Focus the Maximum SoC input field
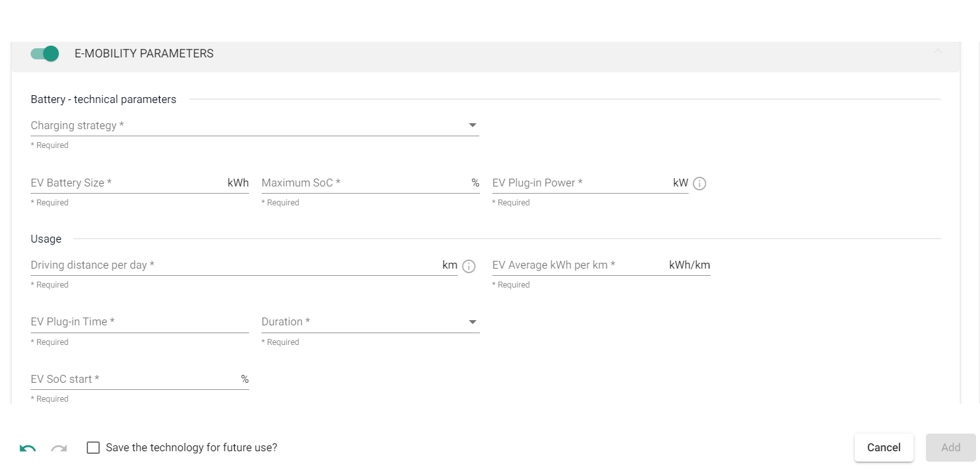980x476 pixels. pyautogui.click(x=364, y=183)
